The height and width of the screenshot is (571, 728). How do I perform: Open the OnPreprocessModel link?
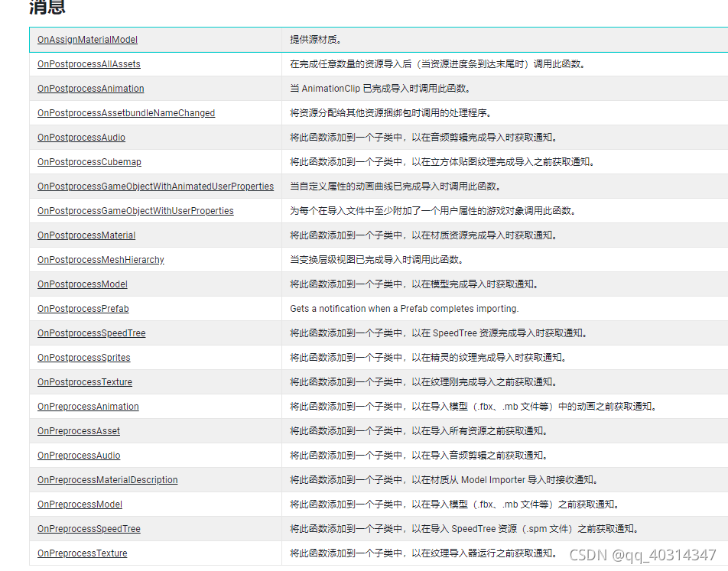(80, 504)
